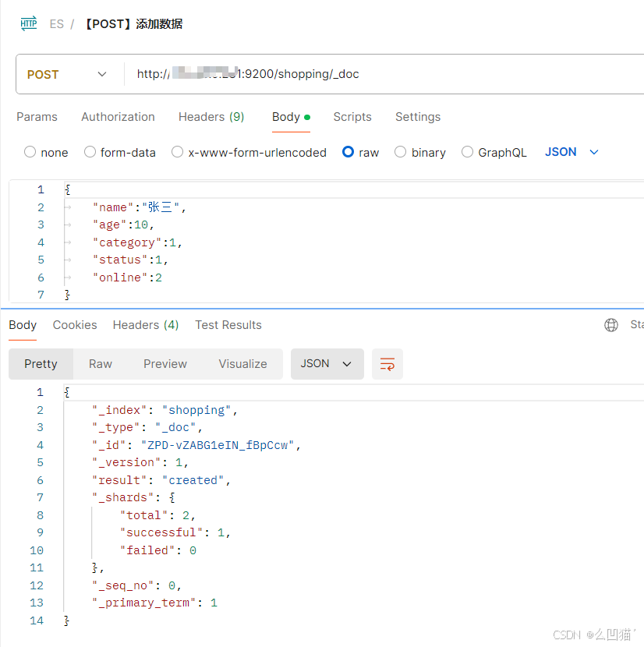Open the response Cookies tab
Screen dimensions: 644x647
[x=75, y=325]
